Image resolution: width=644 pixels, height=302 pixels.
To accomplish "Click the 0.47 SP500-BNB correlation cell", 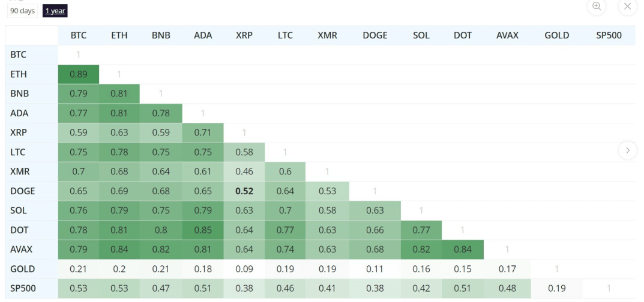I will (161, 288).
